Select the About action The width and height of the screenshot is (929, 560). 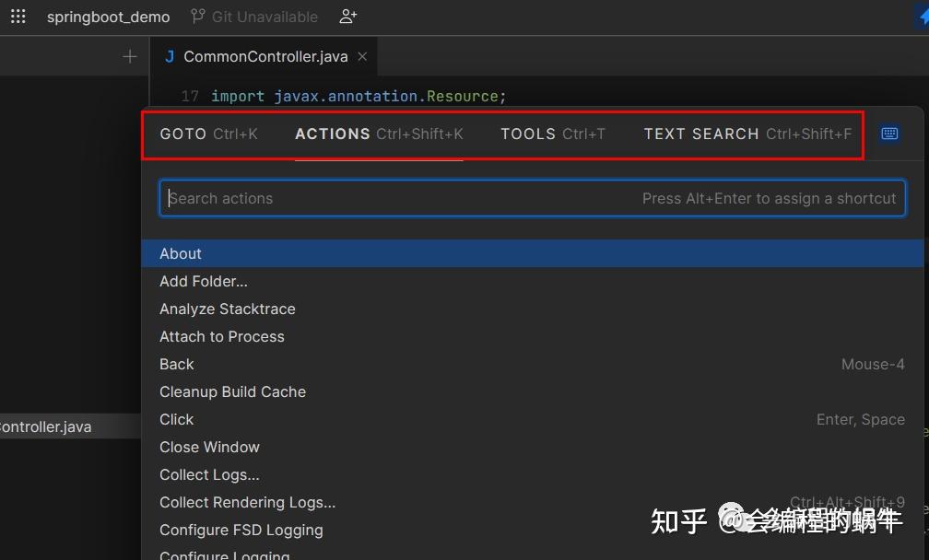(x=181, y=253)
